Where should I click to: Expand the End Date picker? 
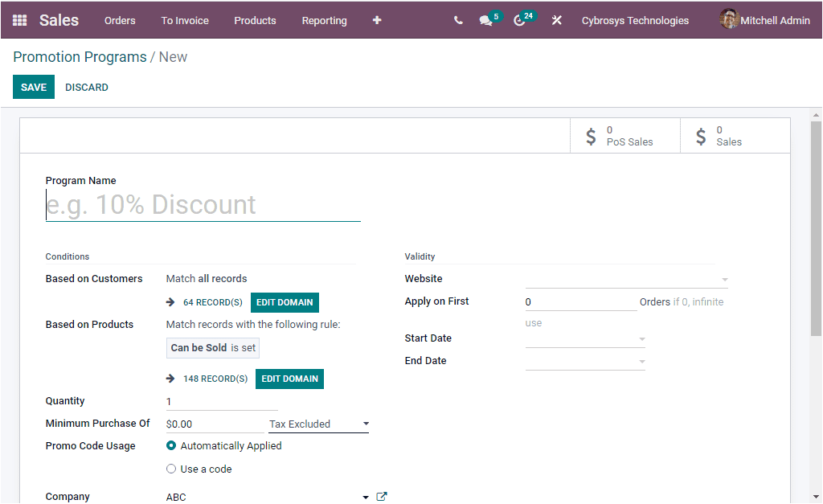coord(641,361)
